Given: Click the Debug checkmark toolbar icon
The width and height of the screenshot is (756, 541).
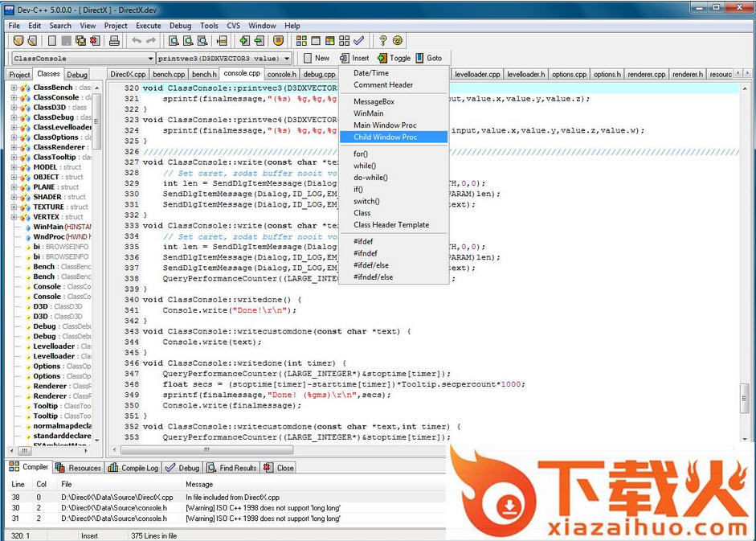Looking at the screenshot, I should pos(358,41).
